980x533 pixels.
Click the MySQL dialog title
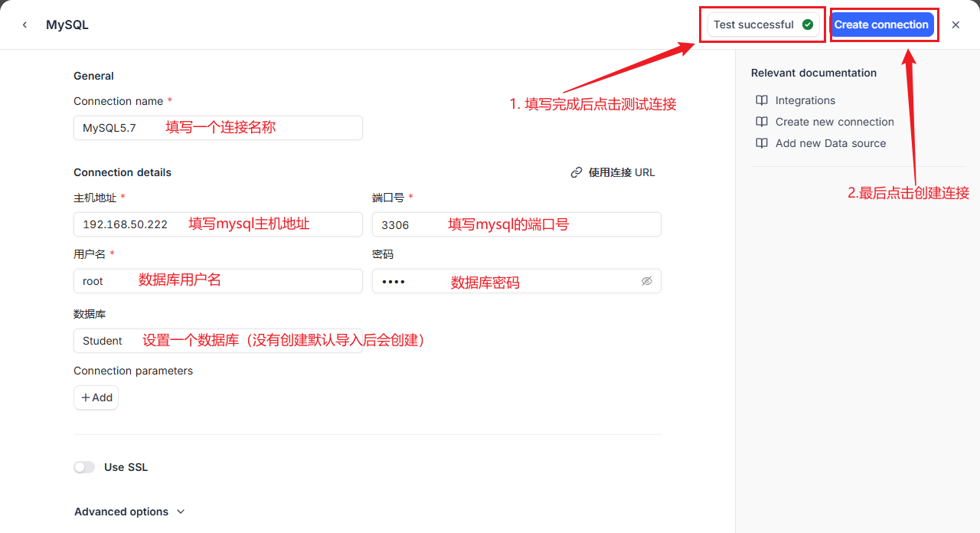click(x=67, y=25)
